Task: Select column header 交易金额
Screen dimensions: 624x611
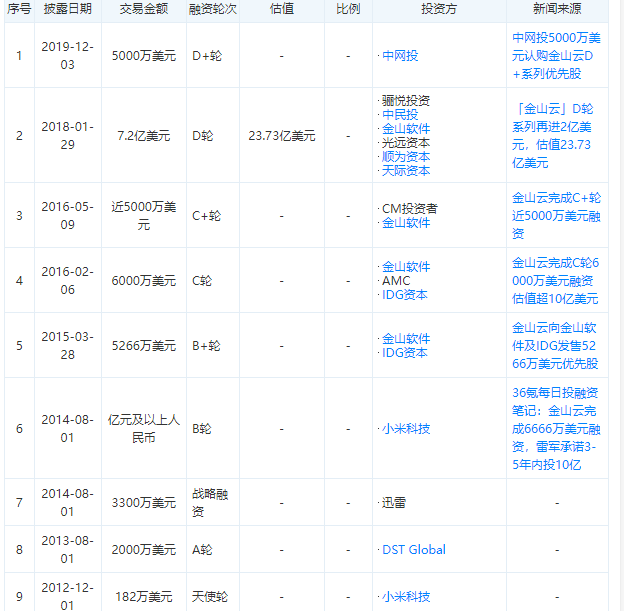Action: tap(144, 9)
